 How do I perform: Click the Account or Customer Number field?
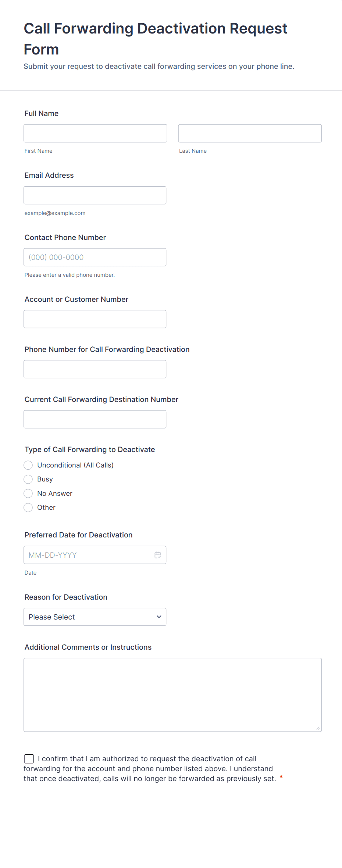[x=95, y=319]
